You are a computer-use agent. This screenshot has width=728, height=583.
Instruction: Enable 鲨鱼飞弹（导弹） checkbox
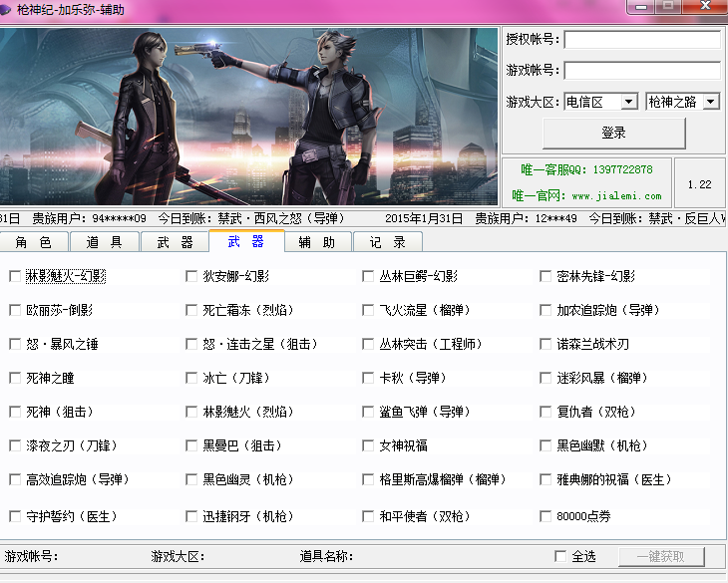(368, 412)
